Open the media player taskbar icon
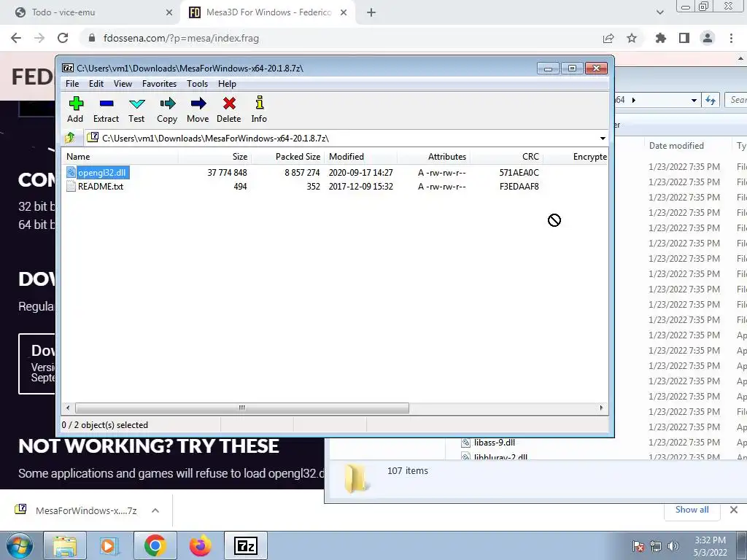The image size is (747, 560). pos(108,545)
